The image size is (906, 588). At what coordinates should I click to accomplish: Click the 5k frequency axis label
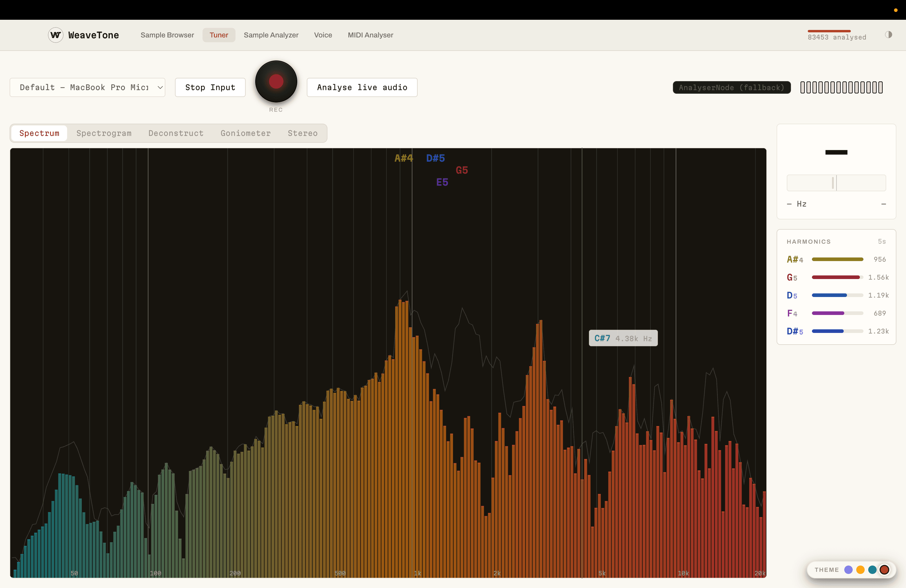point(602,573)
